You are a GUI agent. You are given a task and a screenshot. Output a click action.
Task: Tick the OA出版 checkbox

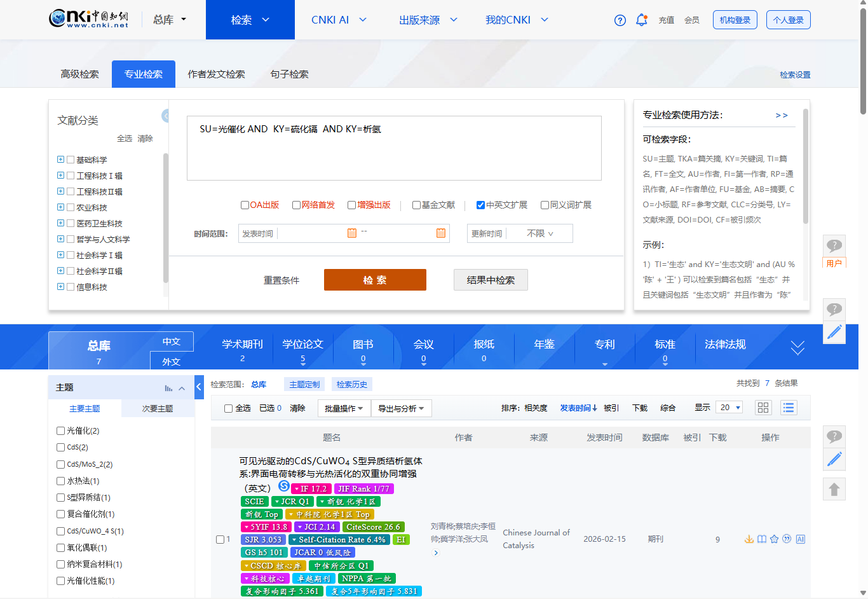point(245,205)
